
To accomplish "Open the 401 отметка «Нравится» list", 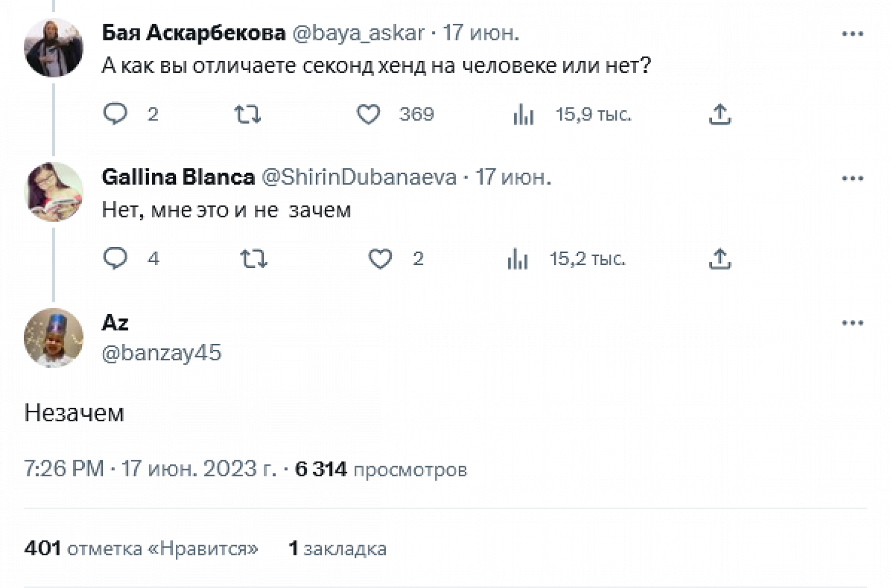I will click(x=141, y=548).
